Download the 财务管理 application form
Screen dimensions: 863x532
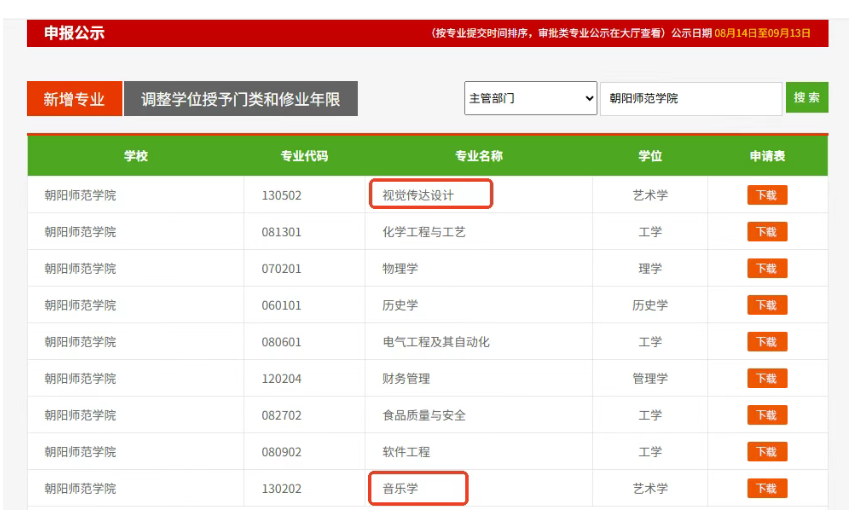coord(766,379)
